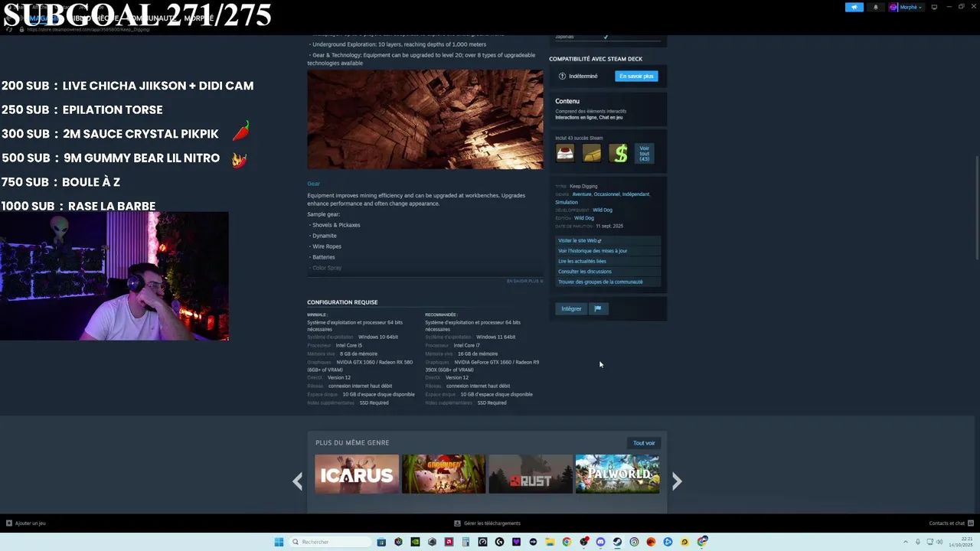Screen dimensions: 980x551
Task: Open the Aventure genre link
Action: click(582, 194)
